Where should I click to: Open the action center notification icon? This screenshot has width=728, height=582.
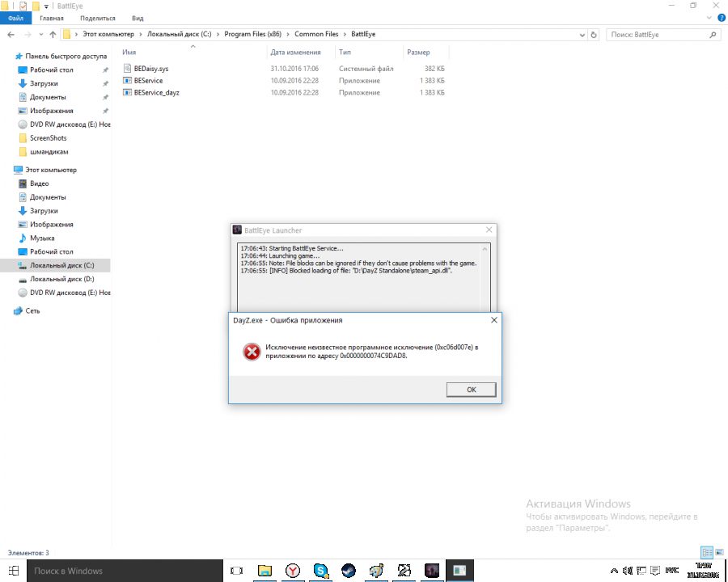[655, 571]
